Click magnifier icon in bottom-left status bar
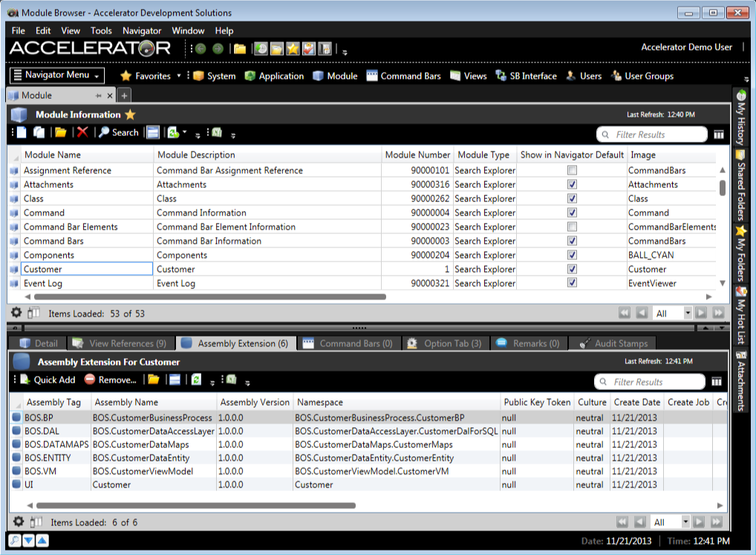Image resolution: width=756 pixels, height=555 pixels. (x=15, y=541)
